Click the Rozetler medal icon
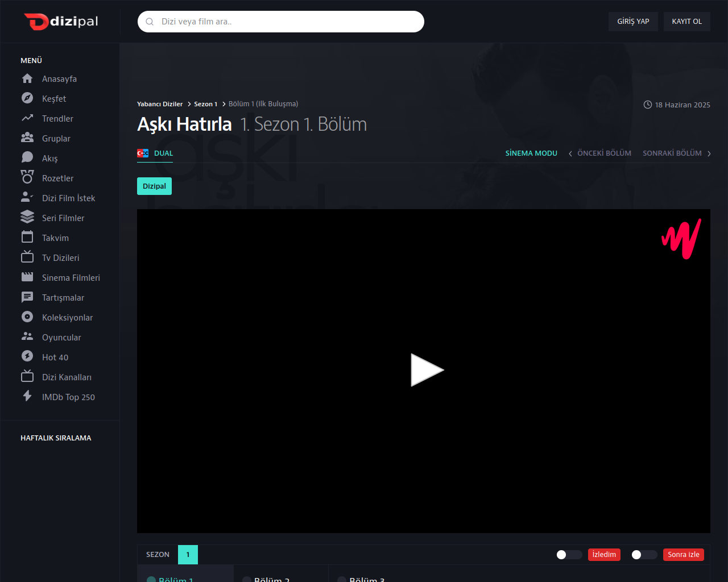The height and width of the screenshot is (582, 728). coord(27,178)
